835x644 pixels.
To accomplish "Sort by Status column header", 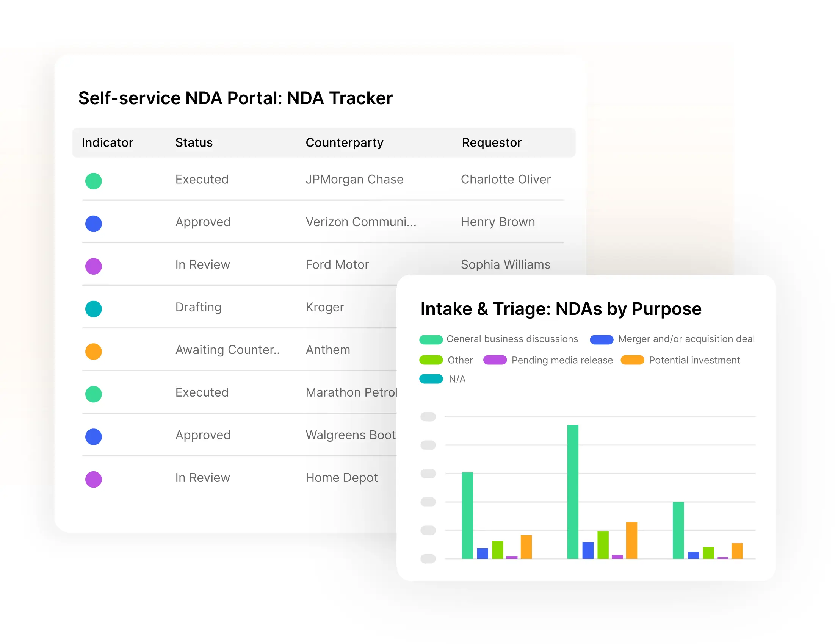I will [x=194, y=142].
